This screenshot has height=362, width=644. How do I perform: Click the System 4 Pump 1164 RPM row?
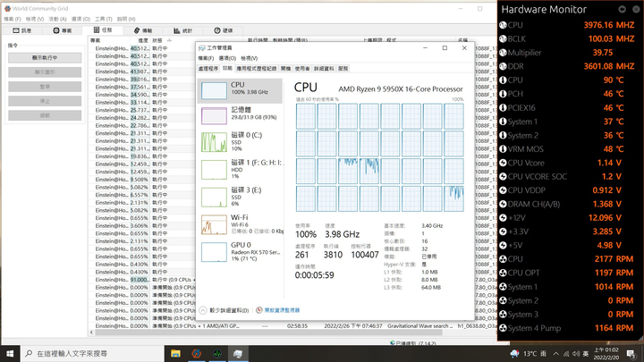click(567, 328)
